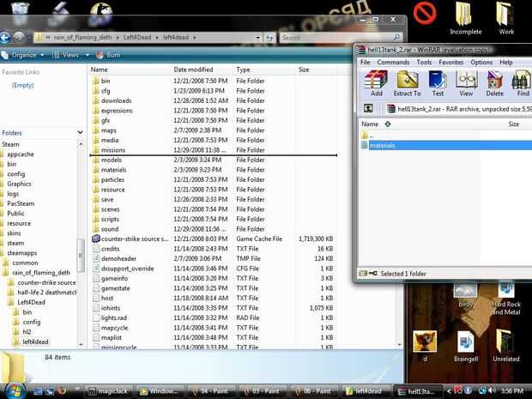Click the WinRAR Test icon

coord(438,83)
